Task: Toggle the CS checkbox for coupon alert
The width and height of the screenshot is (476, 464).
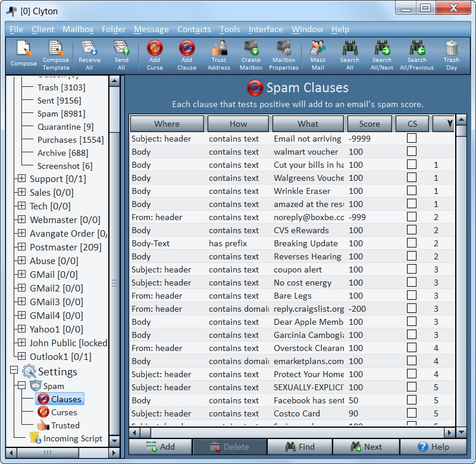Action: point(412,269)
